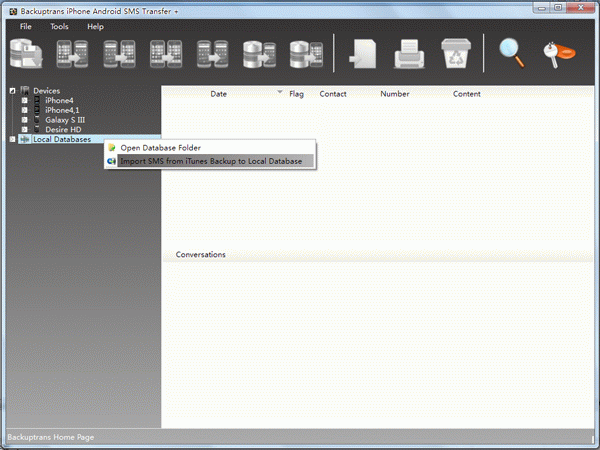The width and height of the screenshot is (600, 450).
Task: Minimize the Backuptrans window
Action: tap(542, 8)
